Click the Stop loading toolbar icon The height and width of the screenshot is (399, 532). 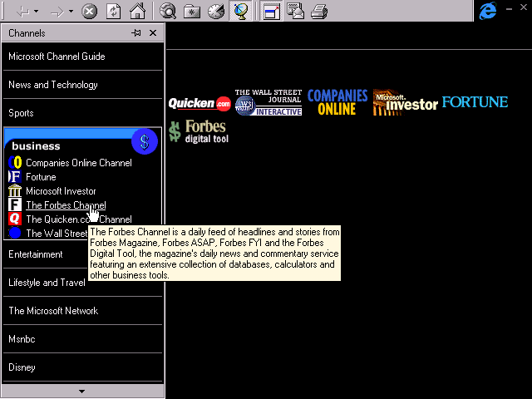(x=89, y=12)
